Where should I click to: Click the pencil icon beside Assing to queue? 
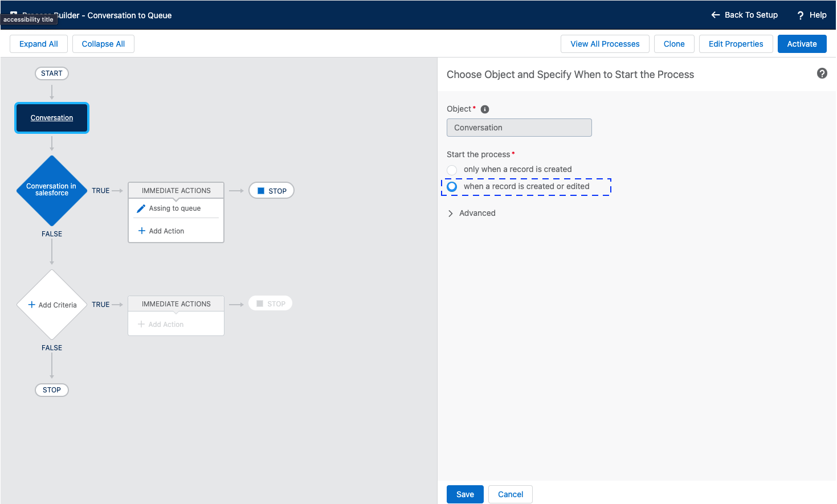pos(141,208)
